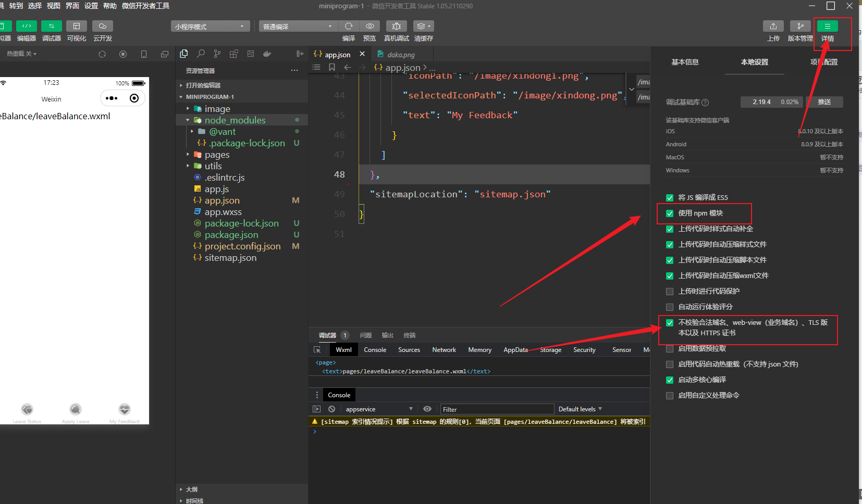Viewport: 862px width, 504px height.
Task: Click the upload (上传) icon
Action: pyautogui.click(x=773, y=26)
